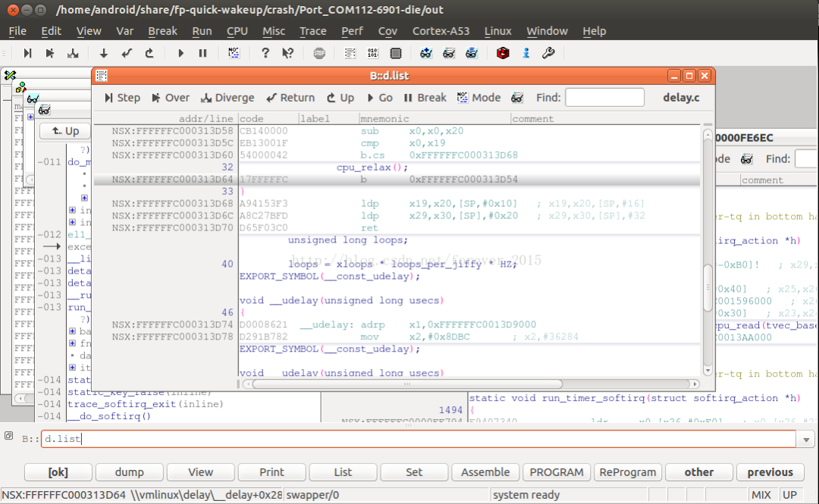Open the memory dump binary icon
The height and width of the screenshot is (504, 819).
coord(373,53)
